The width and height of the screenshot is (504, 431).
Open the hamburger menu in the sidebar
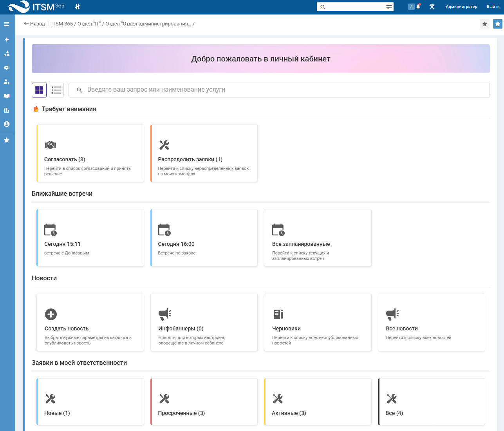pyautogui.click(x=7, y=24)
